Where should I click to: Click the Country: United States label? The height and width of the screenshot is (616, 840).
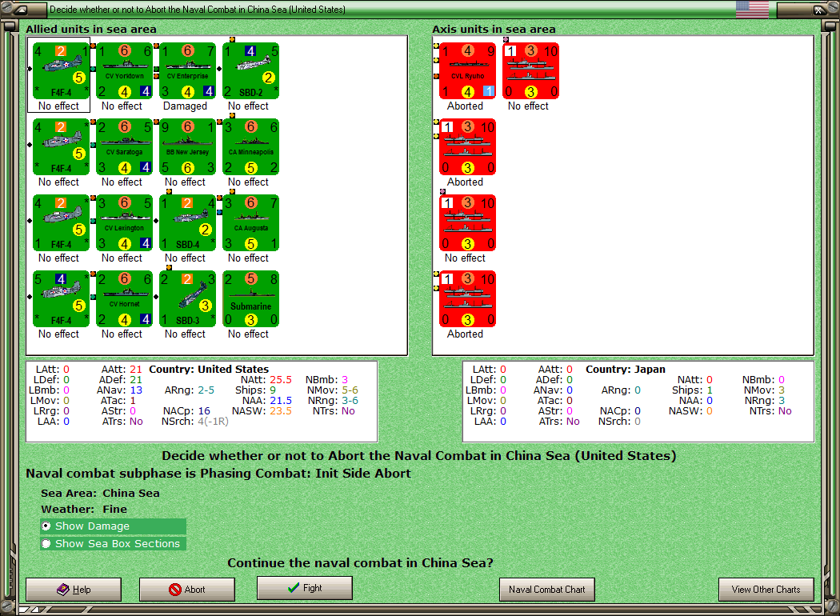point(209,369)
